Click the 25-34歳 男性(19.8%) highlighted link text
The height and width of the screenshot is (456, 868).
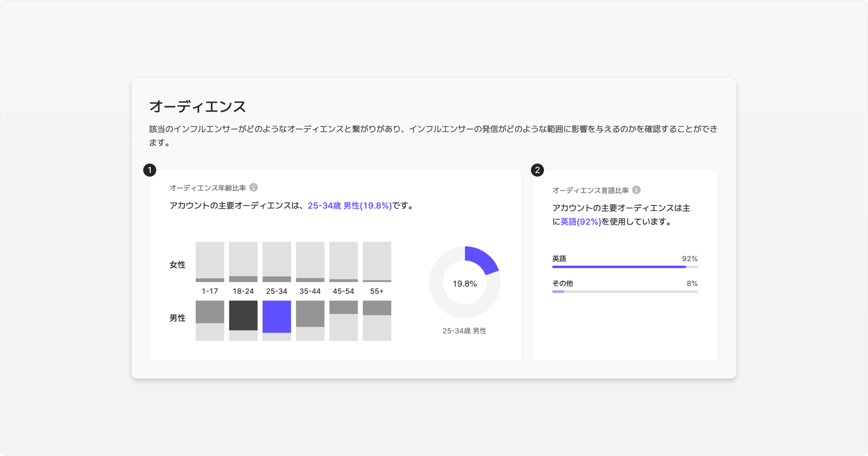349,206
